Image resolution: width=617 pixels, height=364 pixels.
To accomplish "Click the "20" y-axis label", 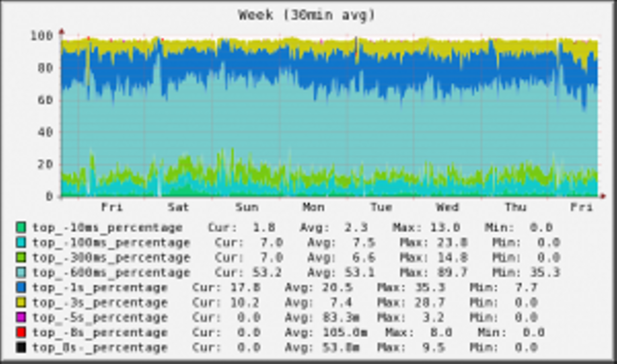I will point(45,164).
